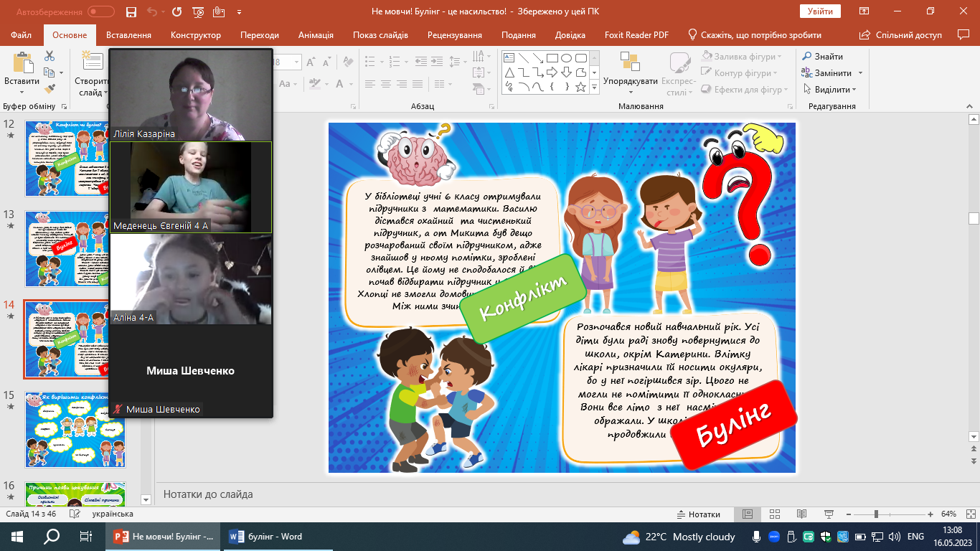Click the Cut scissors icon
980x551 pixels.
click(x=50, y=56)
